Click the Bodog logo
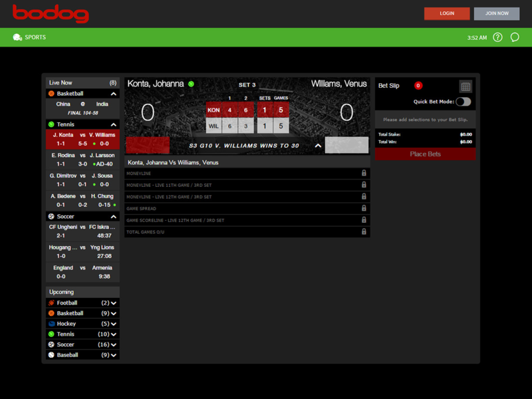 pyautogui.click(x=51, y=13)
